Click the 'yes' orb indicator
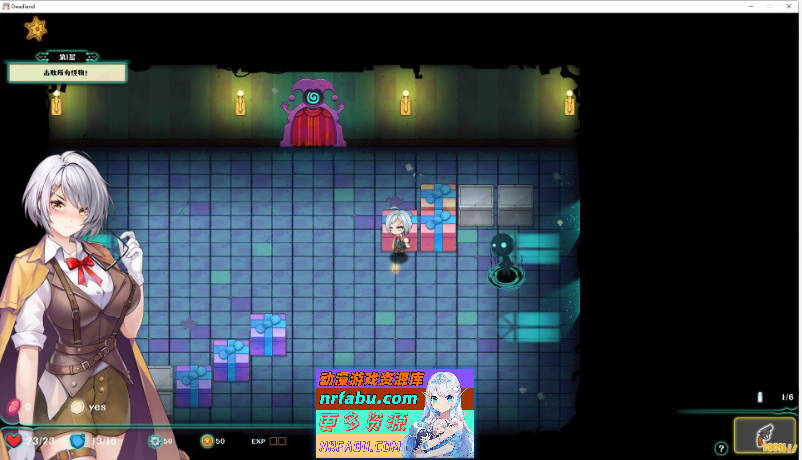This screenshot has height=460, width=802. point(78,407)
